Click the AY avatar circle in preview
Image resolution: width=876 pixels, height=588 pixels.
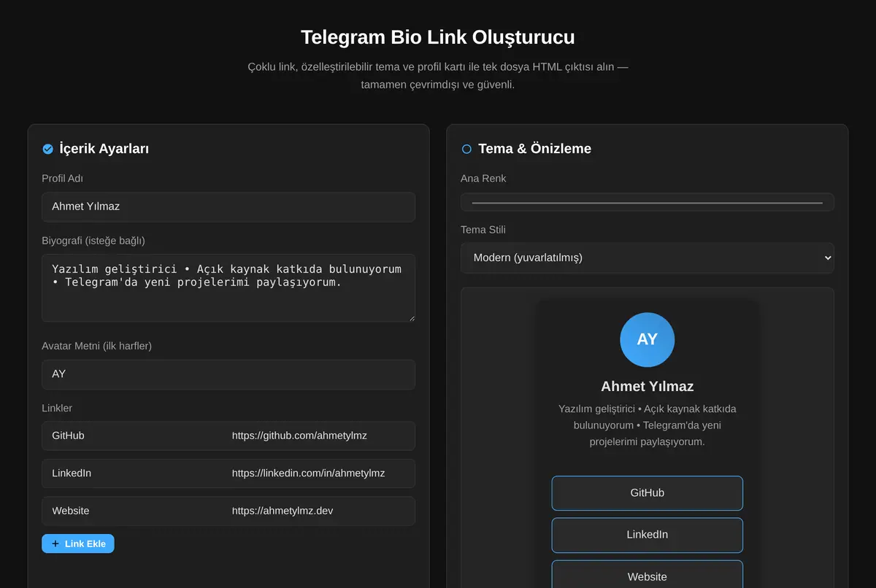[x=647, y=339]
